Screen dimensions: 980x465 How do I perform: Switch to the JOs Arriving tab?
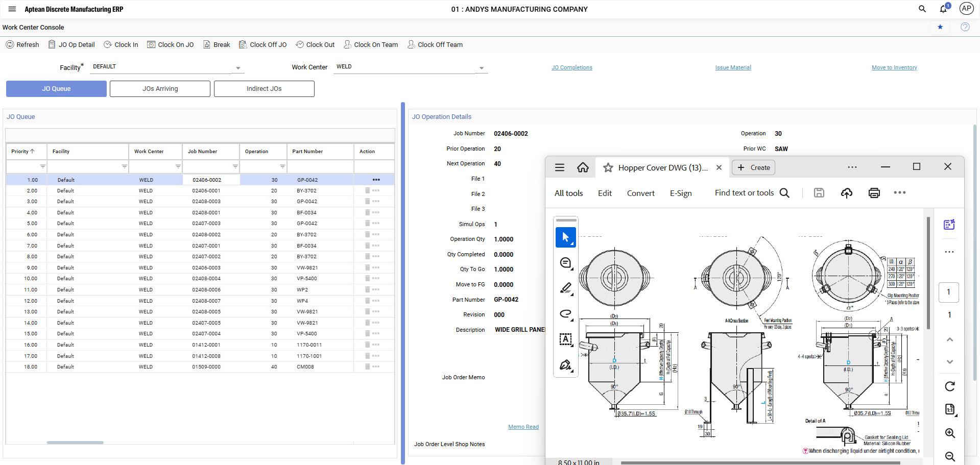160,89
